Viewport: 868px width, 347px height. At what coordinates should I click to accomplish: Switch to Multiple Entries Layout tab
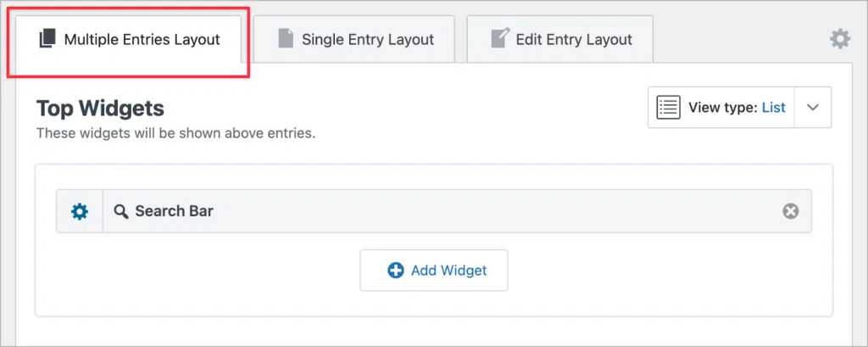click(x=142, y=39)
